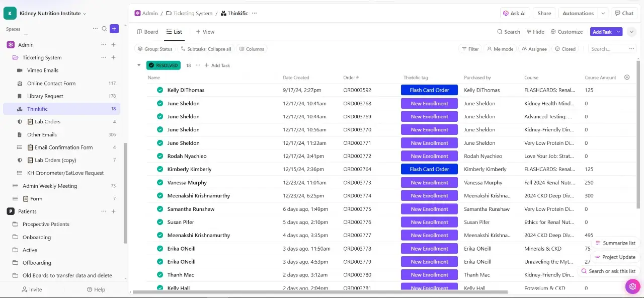Click Project Update AI suggestion
The height and width of the screenshot is (298, 644).
point(615,257)
